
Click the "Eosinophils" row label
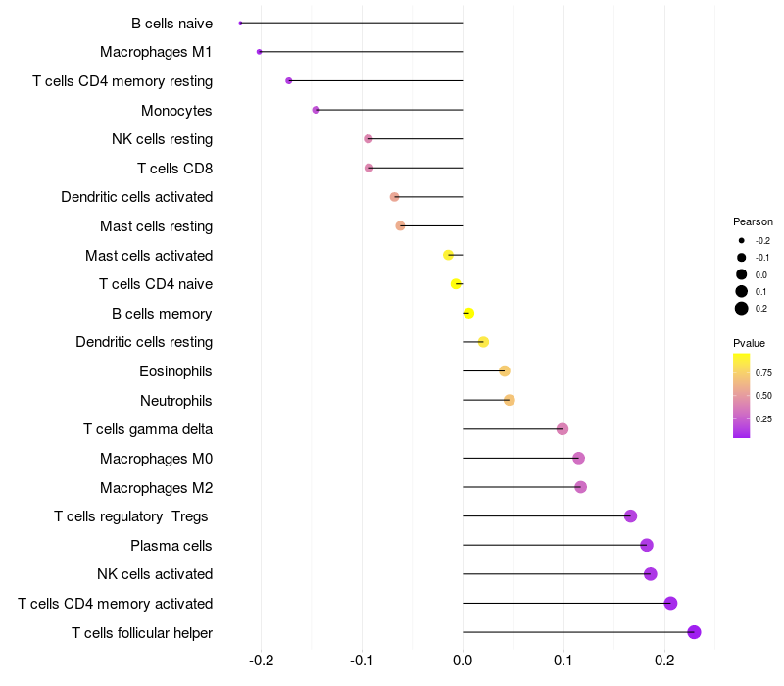point(175,371)
